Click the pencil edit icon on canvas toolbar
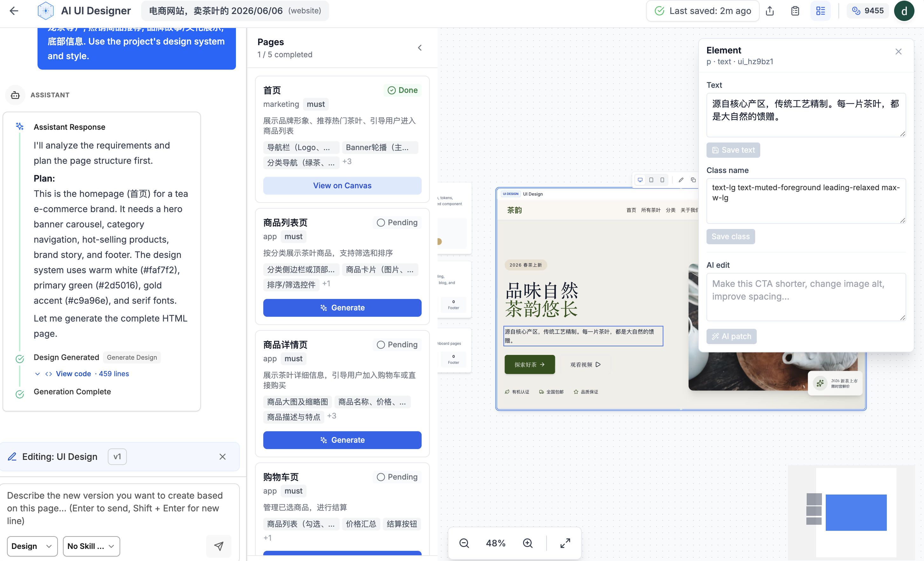Viewport: 924px width, 561px height. coord(681,180)
